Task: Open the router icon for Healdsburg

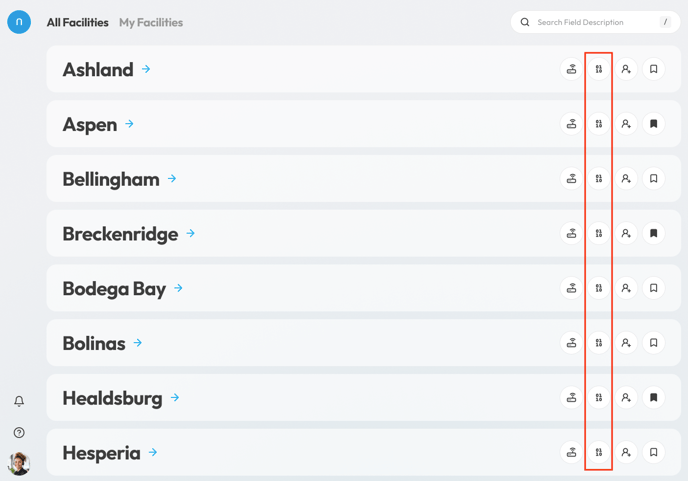Action: click(571, 397)
